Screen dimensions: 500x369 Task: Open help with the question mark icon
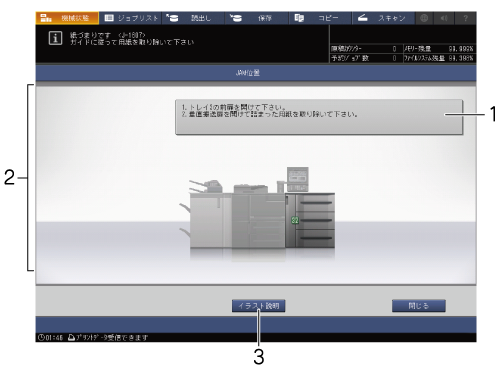coord(466,18)
